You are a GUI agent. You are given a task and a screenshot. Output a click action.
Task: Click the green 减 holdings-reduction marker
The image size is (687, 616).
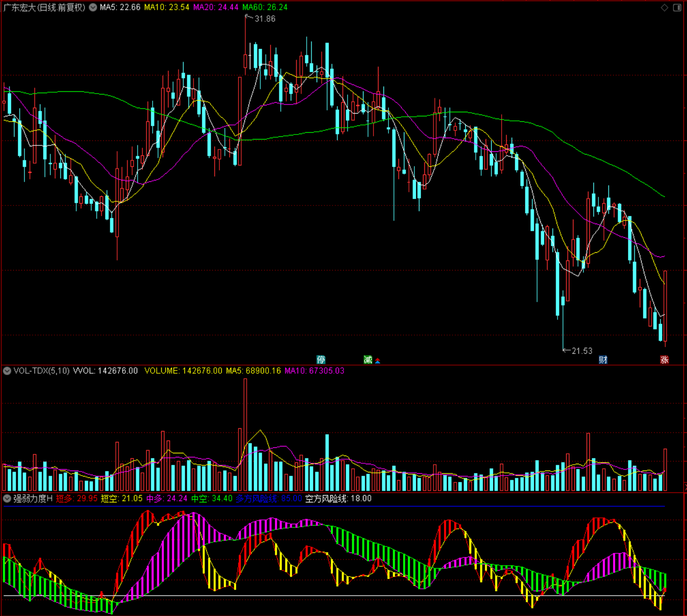(368, 360)
